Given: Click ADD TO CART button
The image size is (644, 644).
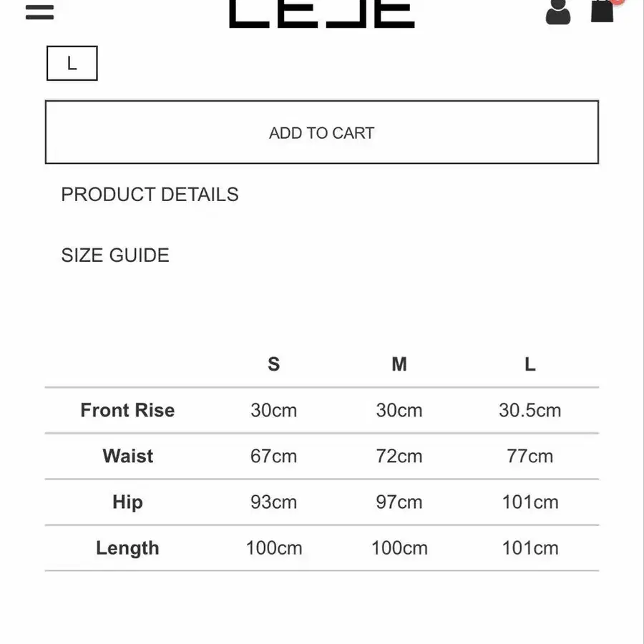Looking at the screenshot, I should pyautogui.click(x=321, y=132).
